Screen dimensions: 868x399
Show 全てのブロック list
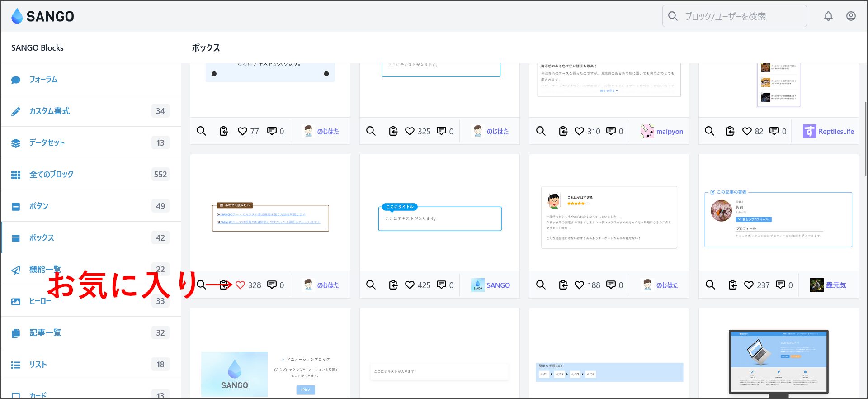[90, 174]
